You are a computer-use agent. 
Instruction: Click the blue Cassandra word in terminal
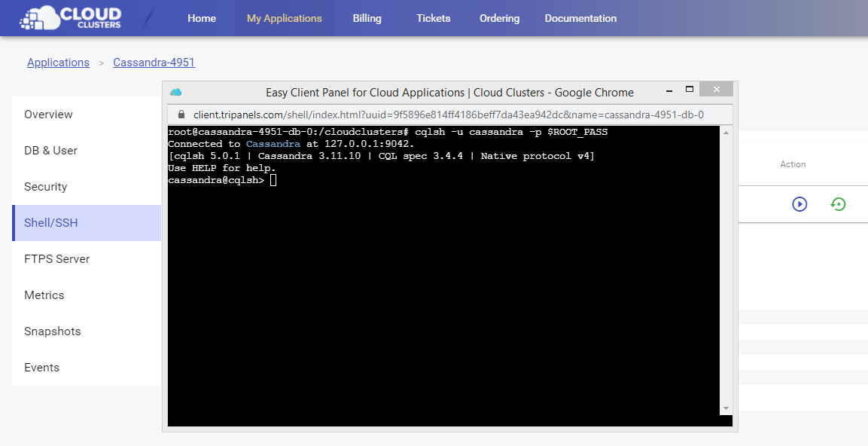[273, 144]
